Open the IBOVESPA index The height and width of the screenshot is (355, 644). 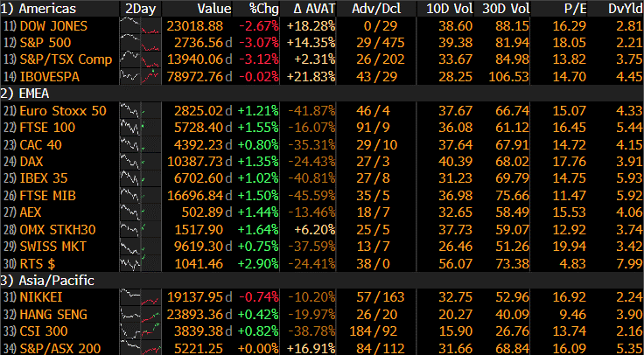[49, 77]
